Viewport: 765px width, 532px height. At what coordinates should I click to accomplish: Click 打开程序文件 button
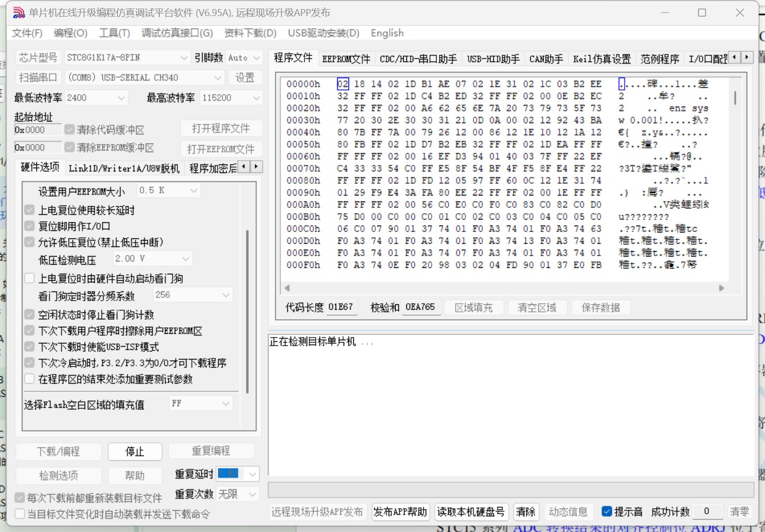tap(221, 129)
